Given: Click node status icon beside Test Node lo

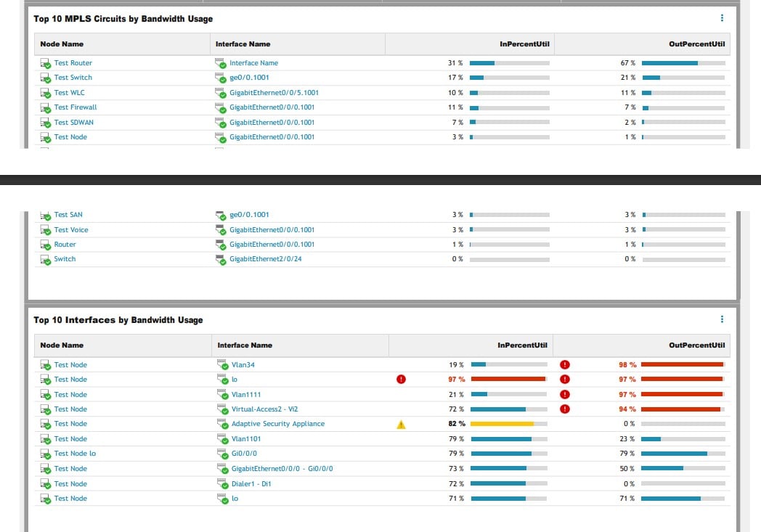Looking at the screenshot, I should point(45,454).
